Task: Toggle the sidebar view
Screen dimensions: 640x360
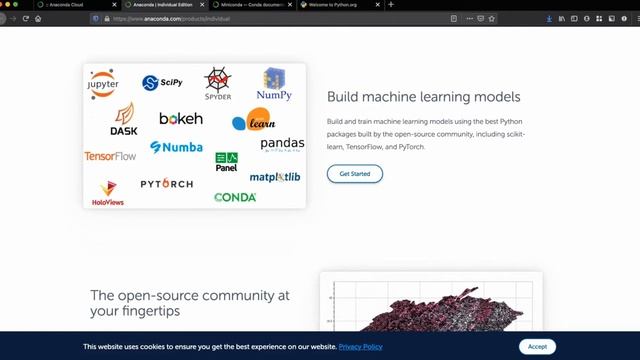Action: coord(574,19)
